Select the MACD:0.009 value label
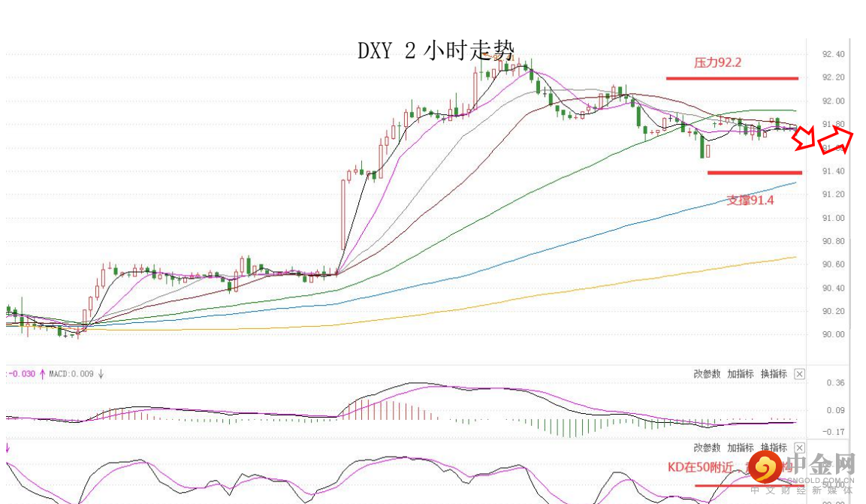 pyautogui.click(x=71, y=374)
